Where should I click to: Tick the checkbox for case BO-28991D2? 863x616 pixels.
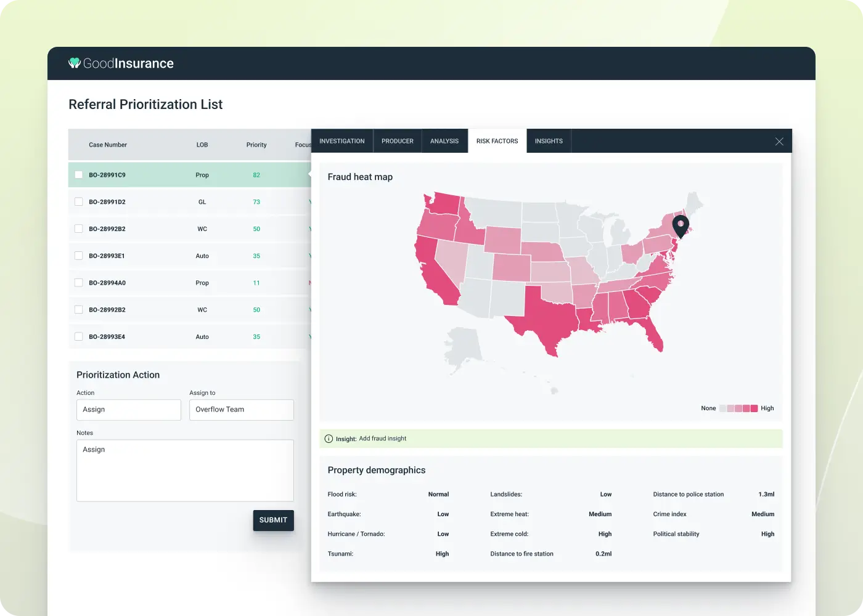tap(79, 202)
